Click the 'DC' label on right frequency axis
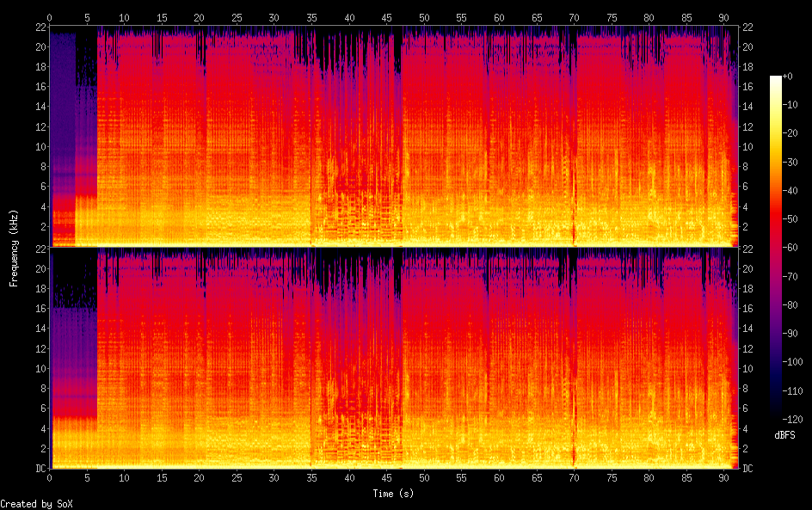The height and width of the screenshot is (510, 812). click(x=747, y=469)
